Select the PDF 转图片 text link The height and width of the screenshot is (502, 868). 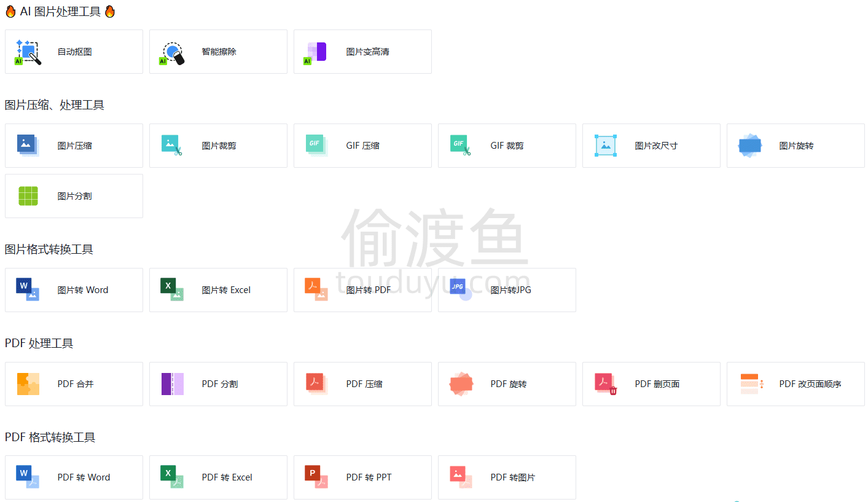click(513, 477)
